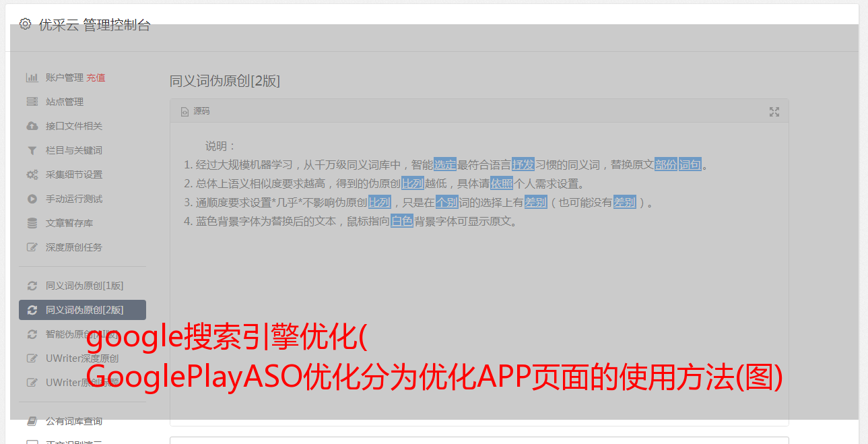This screenshot has width=868, height=444.
Task: Click the gear icon beside 优采云 管理控制台
Action: (25, 24)
